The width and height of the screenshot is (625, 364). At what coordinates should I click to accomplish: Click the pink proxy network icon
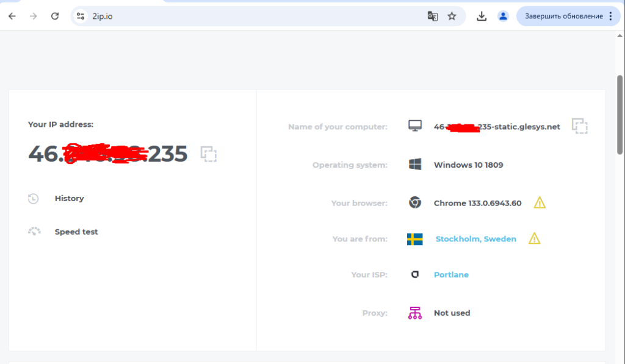pyautogui.click(x=415, y=313)
